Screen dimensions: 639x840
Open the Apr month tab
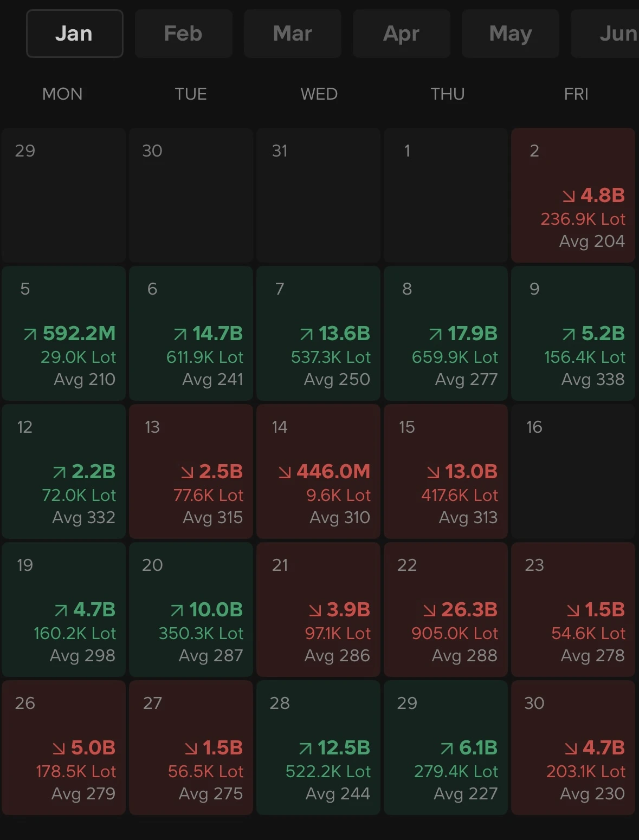[401, 34]
